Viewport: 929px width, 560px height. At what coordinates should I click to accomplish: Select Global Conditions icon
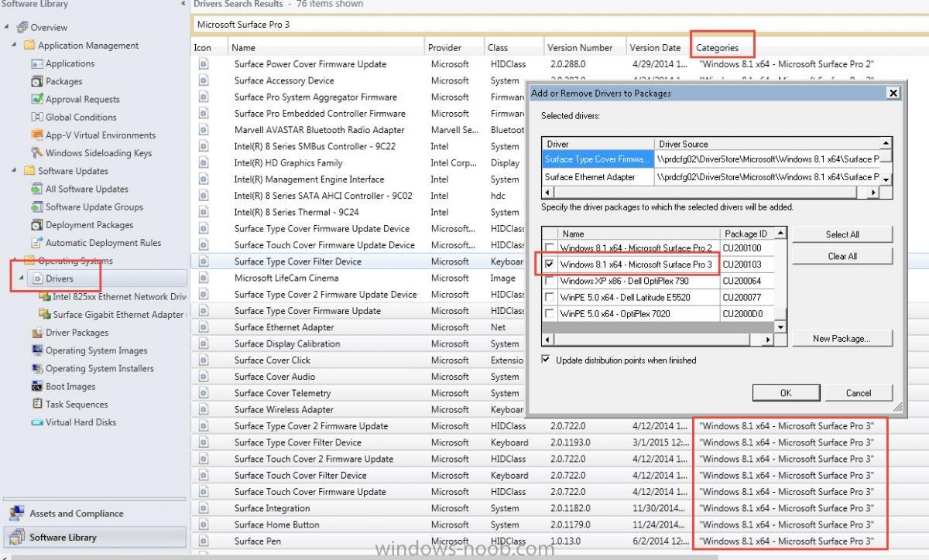(37, 117)
